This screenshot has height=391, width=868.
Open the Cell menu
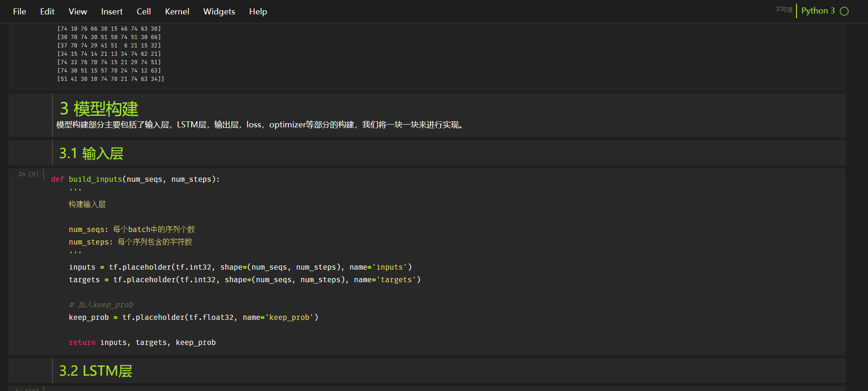[144, 12]
